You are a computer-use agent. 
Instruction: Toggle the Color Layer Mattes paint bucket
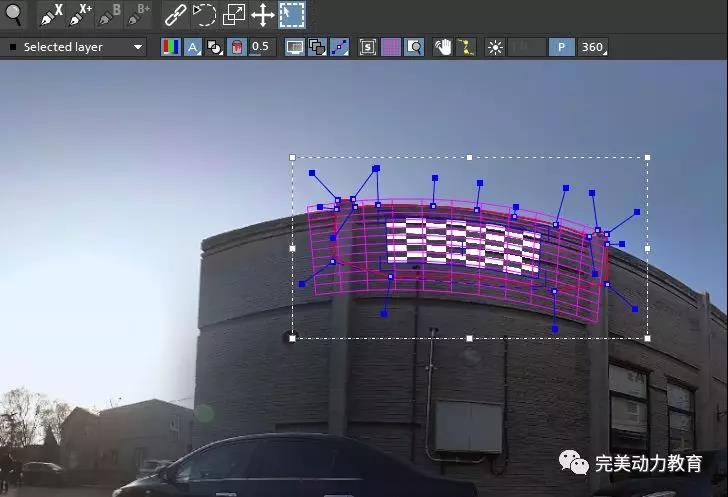click(x=237, y=47)
